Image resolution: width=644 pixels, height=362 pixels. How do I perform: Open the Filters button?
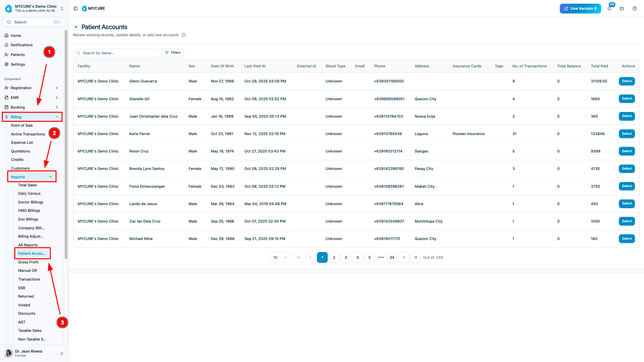[x=172, y=53]
